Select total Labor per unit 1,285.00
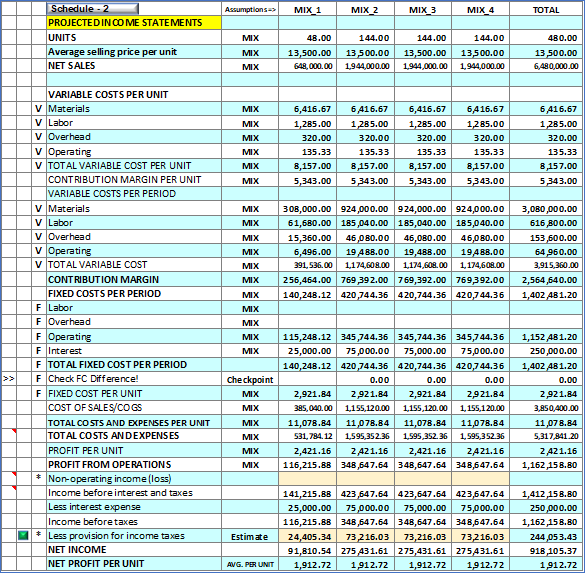This screenshot has height=573, width=585. click(x=546, y=123)
